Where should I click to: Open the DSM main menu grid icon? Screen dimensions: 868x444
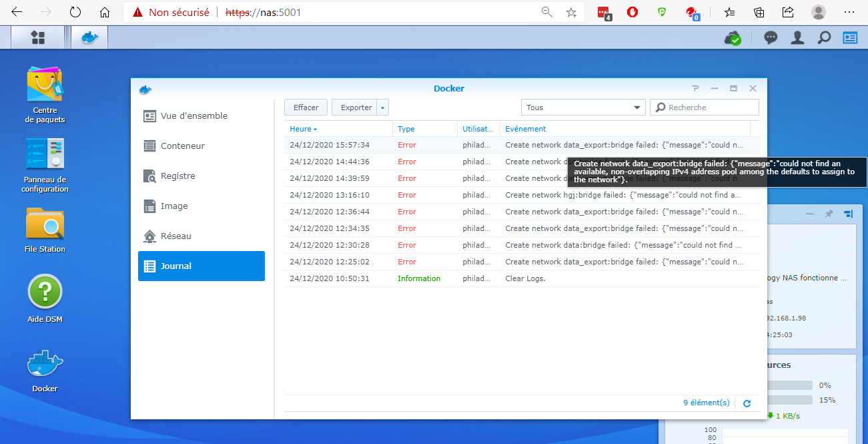38,38
